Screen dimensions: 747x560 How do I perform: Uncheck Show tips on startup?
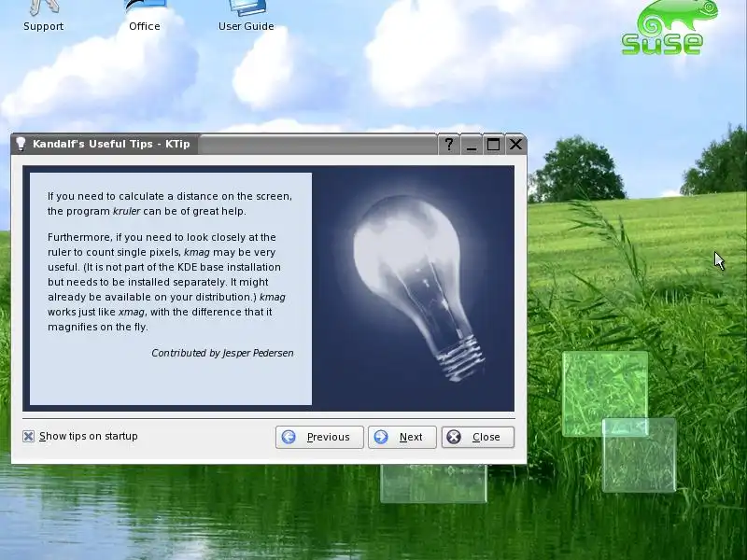[x=29, y=436]
